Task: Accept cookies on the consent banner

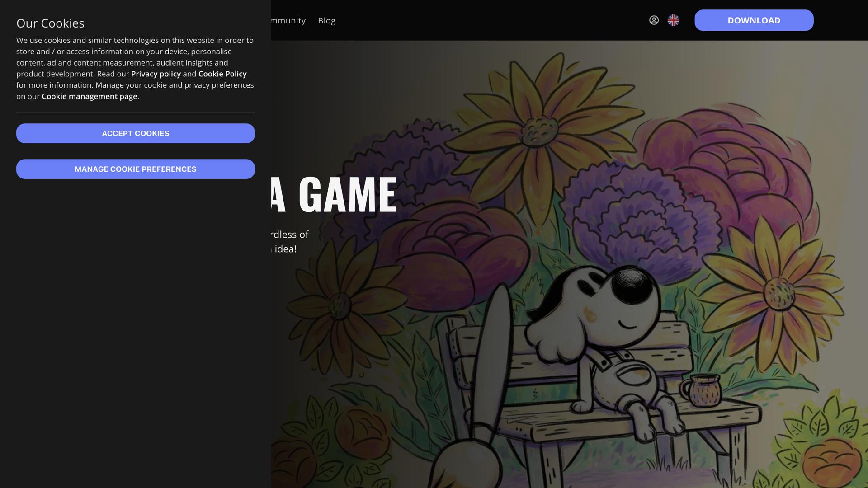Action: (136, 133)
